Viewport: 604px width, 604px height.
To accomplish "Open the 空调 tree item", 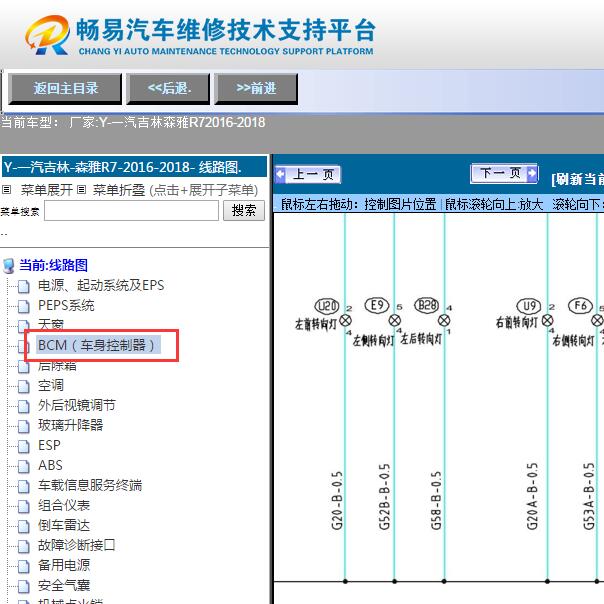I will (50, 385).
